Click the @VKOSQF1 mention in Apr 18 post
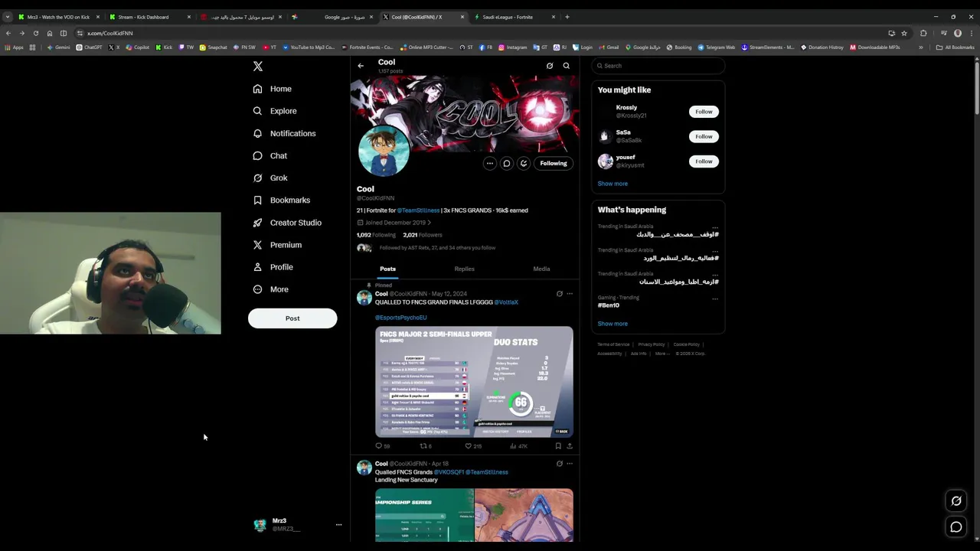This screenshot has width=980, height=551. (x=449, y=472)
